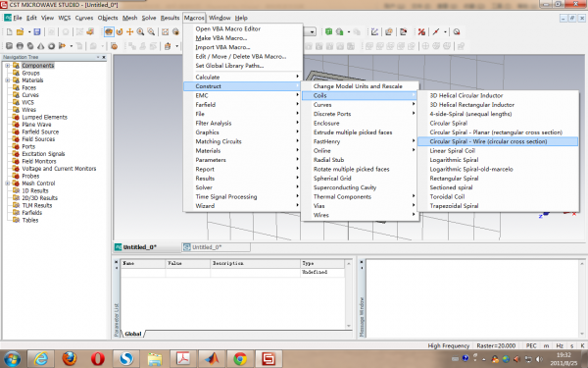
Task: Open the dropdown next to Pick line tool
Action: pyautogui.click(x=445, y=32)
